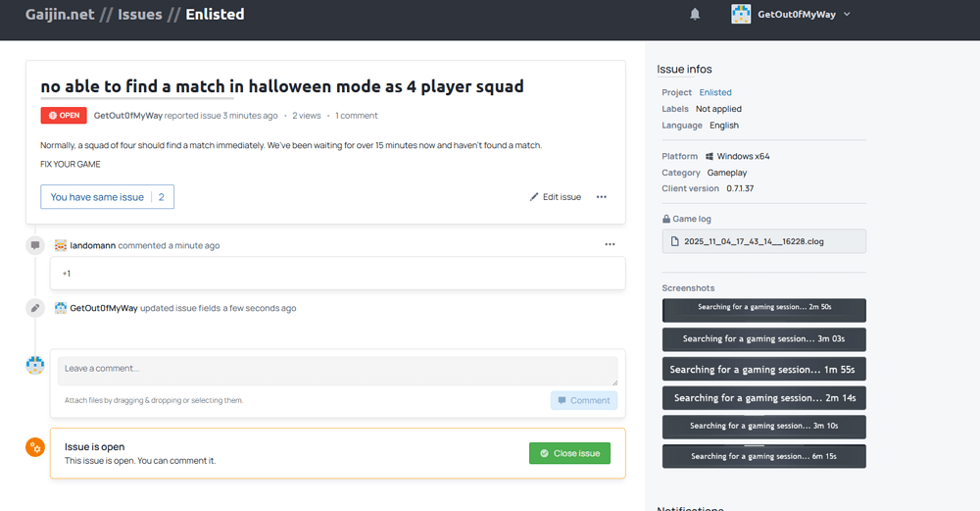Click the orange issue status icon

click(x=35, y=447)
